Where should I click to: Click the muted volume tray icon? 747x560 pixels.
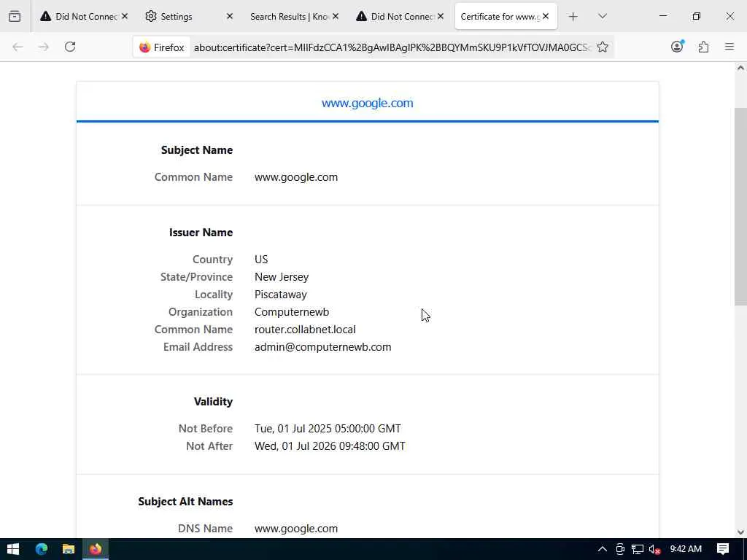point(654,549)
